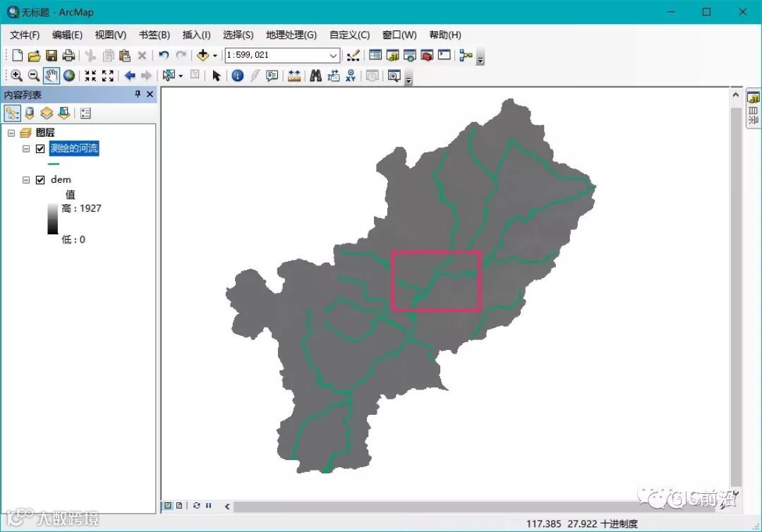
Task: Open the Python window
Action: coord(445,55)
